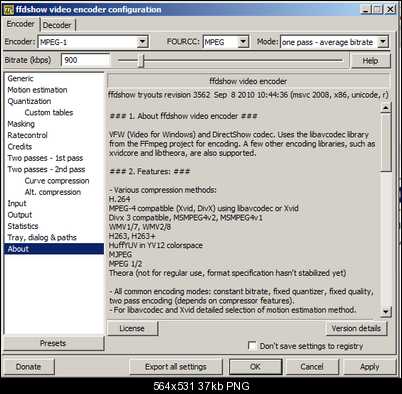
Task: Click the Donate button
Action: click(x=28, y=367)
